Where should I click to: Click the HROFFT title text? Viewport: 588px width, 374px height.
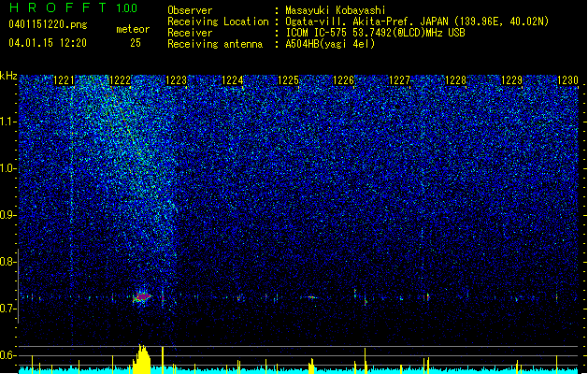59,7
